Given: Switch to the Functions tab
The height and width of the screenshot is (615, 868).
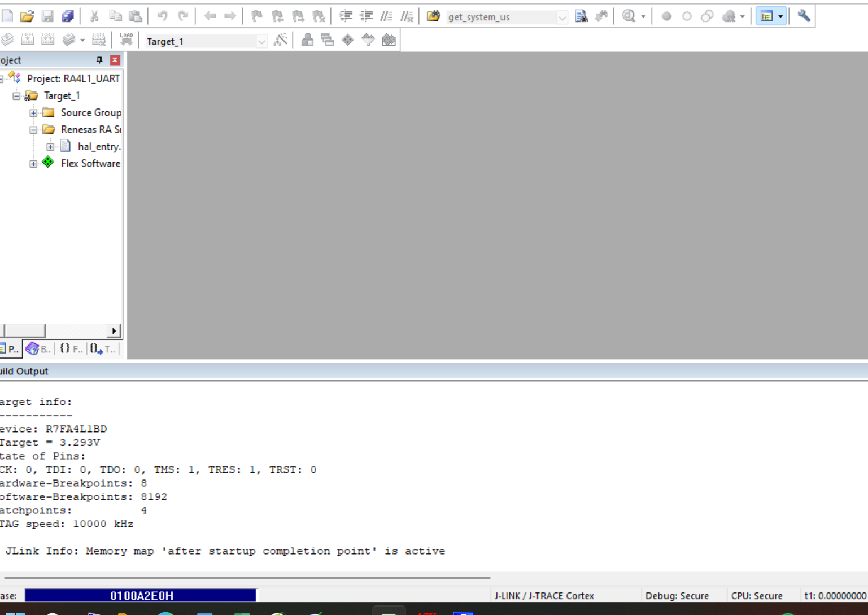Looking at the screenshot, I should tap(71, 349).
